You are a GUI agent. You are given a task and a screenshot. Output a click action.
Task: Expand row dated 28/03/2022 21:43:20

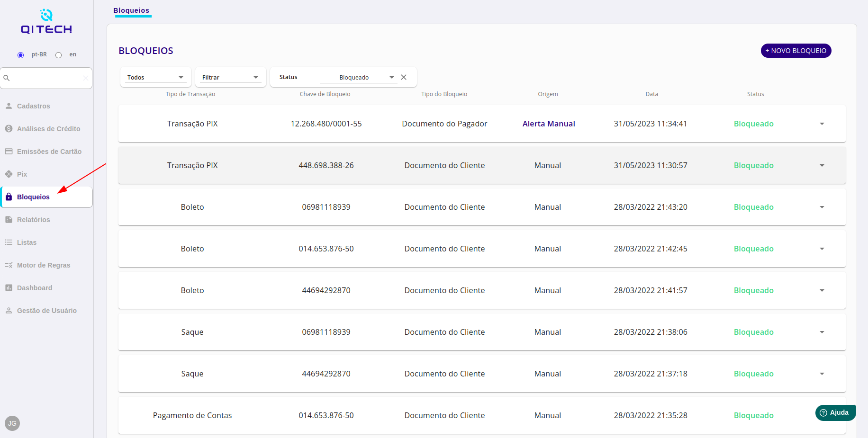click(x=822, y=207)
